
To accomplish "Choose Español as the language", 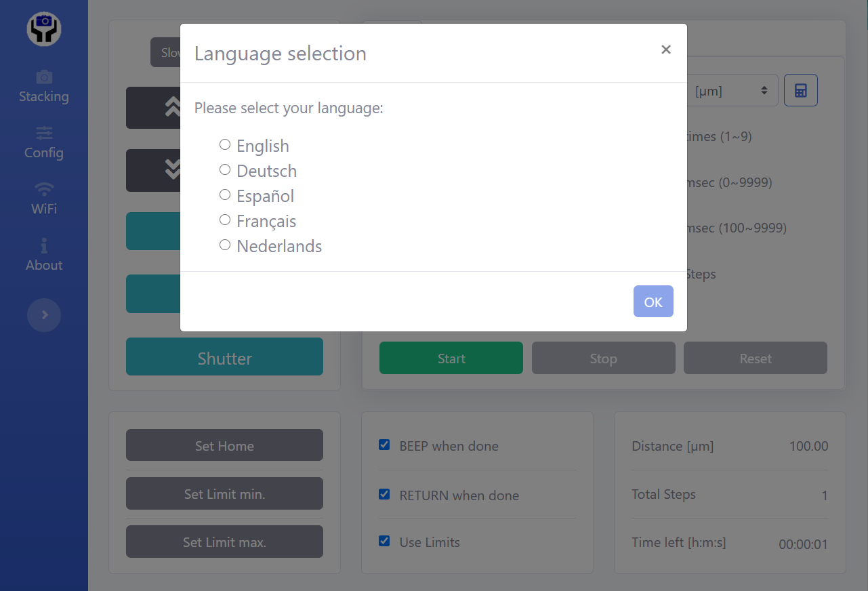I will [225, 195].
